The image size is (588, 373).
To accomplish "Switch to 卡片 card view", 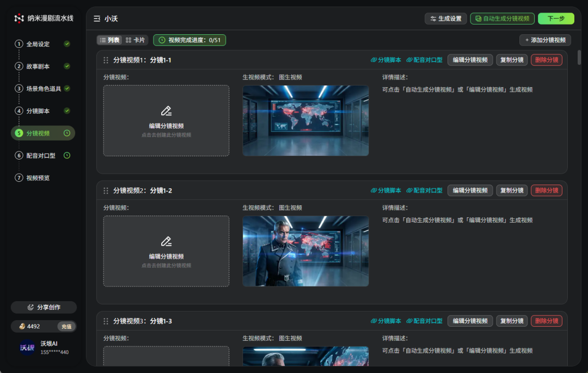I will (133, 40).
